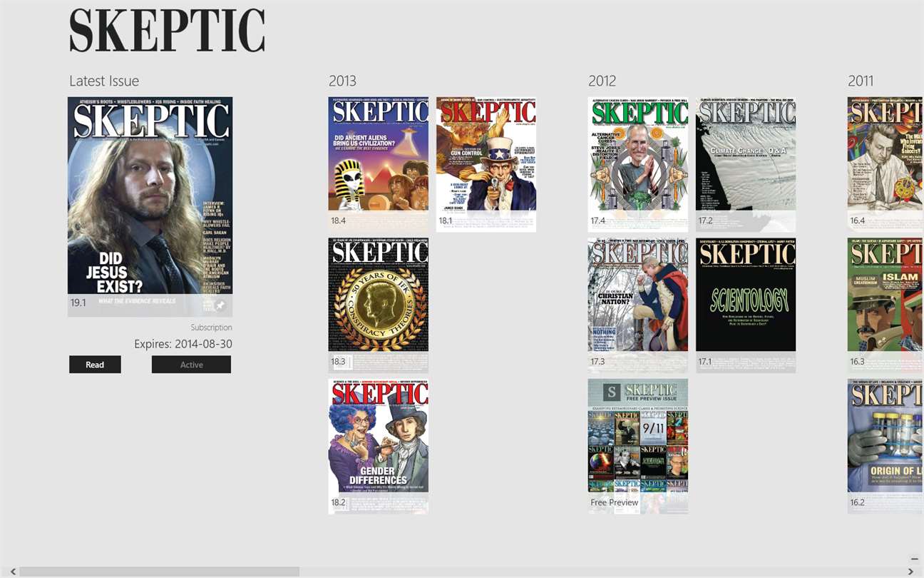Image resolution: width=924 pixels, height=578 pixels.
Task: Click the Subscription label
Action: coord(211,328)
